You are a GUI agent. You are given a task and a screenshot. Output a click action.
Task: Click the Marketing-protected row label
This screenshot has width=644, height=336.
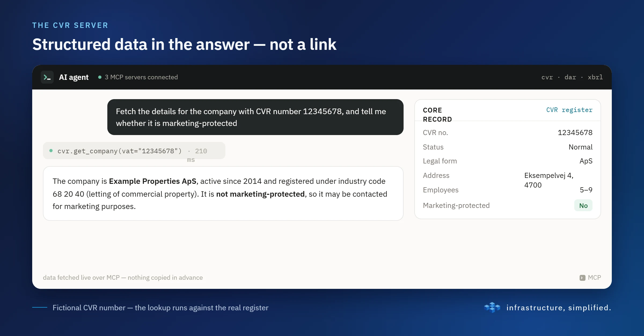pos(456,206)
